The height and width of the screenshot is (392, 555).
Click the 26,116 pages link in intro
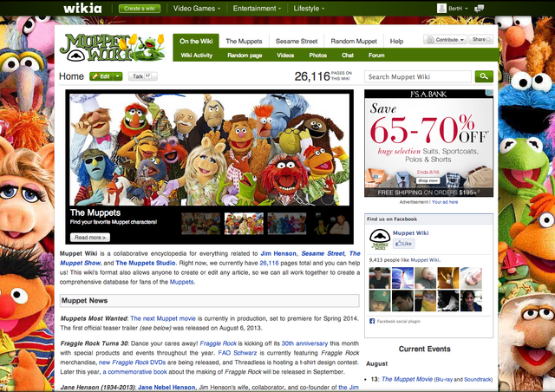pos(269,263)
